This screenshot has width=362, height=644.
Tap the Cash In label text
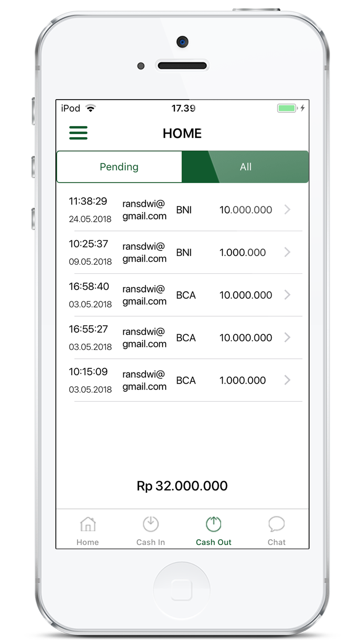coord(151,542)
